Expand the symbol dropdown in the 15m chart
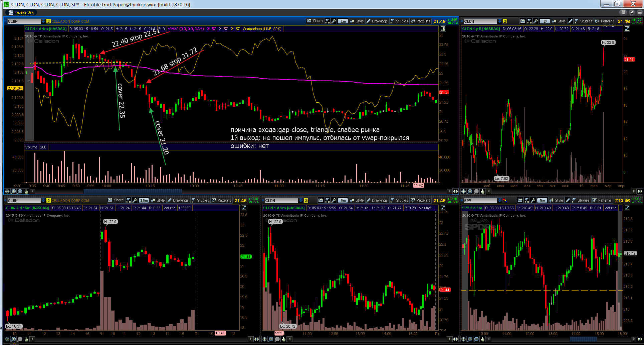 [43, 201]
